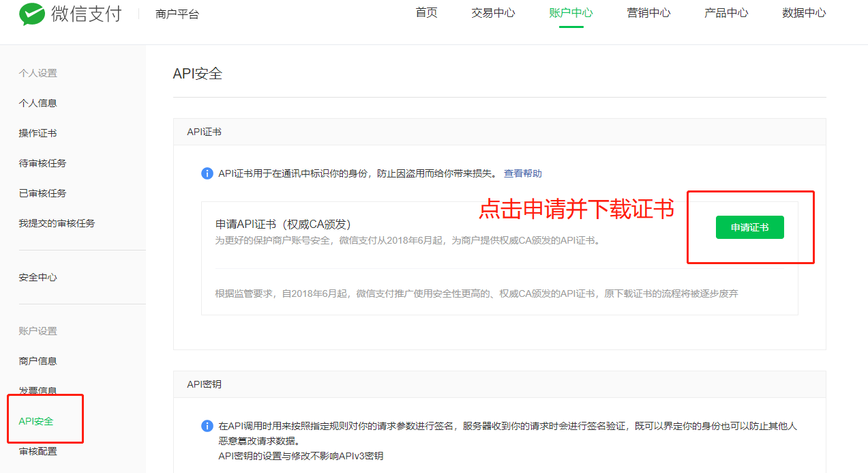Click the text starting API证书用于在通讯中
The width and height of the screenshot is (868, 473).
pos(358,173)
